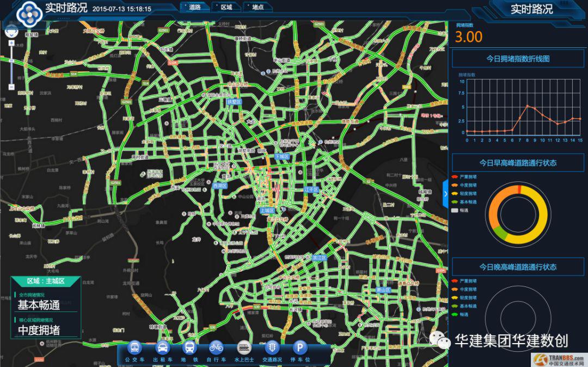Toggle 轻度拥堵 in evening peak legend
The width and height of the screenshot is (588, 367).
coord(464,298)
